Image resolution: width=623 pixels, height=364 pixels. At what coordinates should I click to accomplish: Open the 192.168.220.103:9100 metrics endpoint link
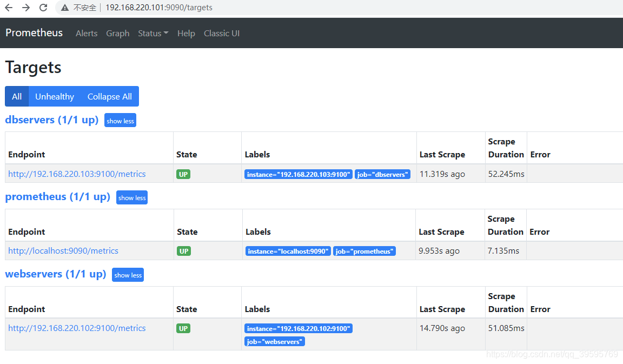pyautogui.click(x=77, y=174)
